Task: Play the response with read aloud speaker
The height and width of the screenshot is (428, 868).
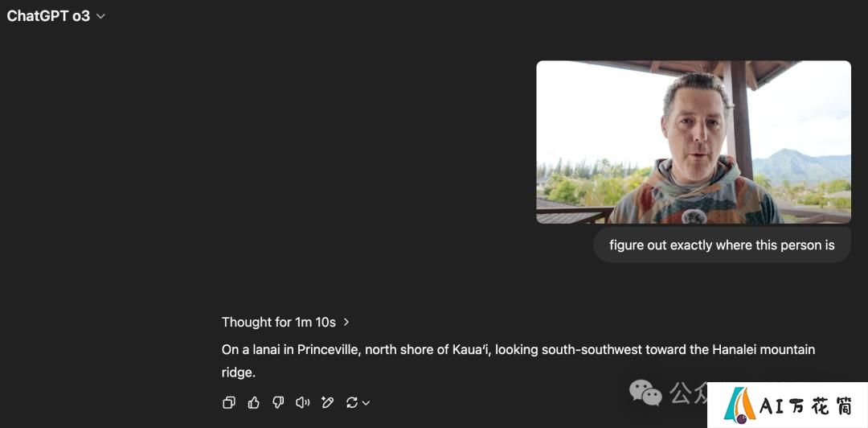Action: point(303,402)
